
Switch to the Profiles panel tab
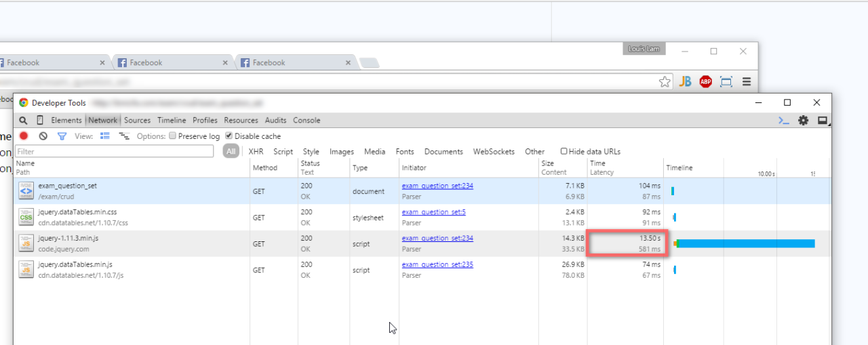click(205, 121)
